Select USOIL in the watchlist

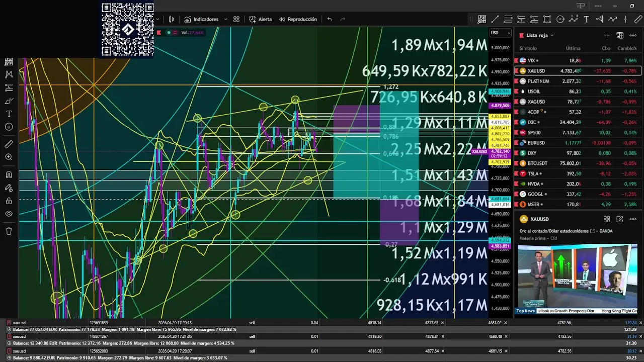pyautogui.click(x=578, y=92)
